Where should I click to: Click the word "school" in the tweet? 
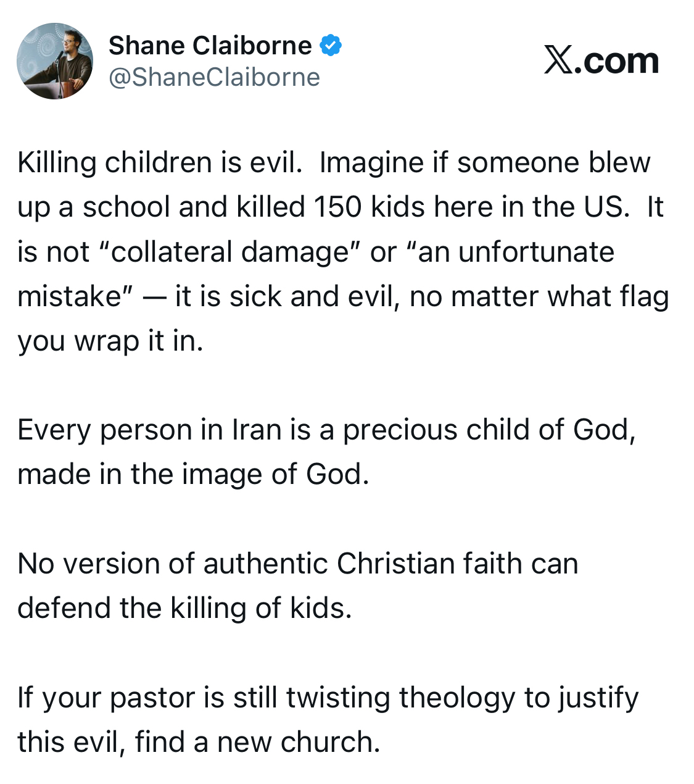coord(126,207)
